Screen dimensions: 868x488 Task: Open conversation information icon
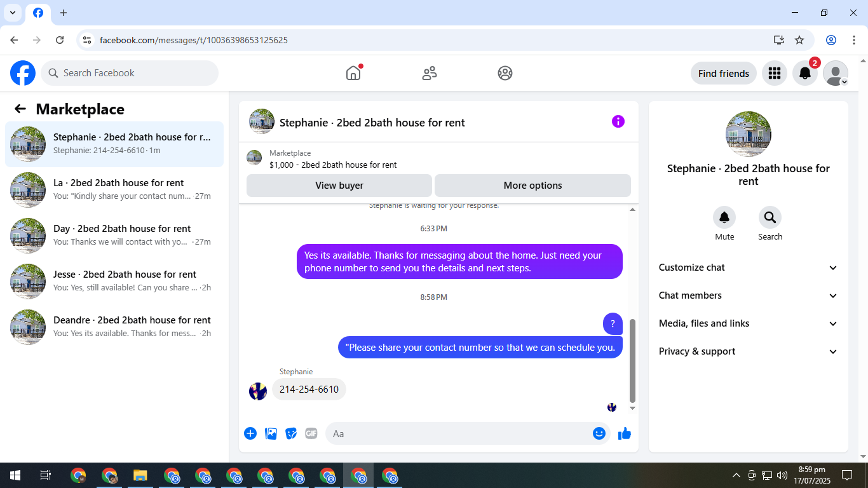tap(618, 121)
